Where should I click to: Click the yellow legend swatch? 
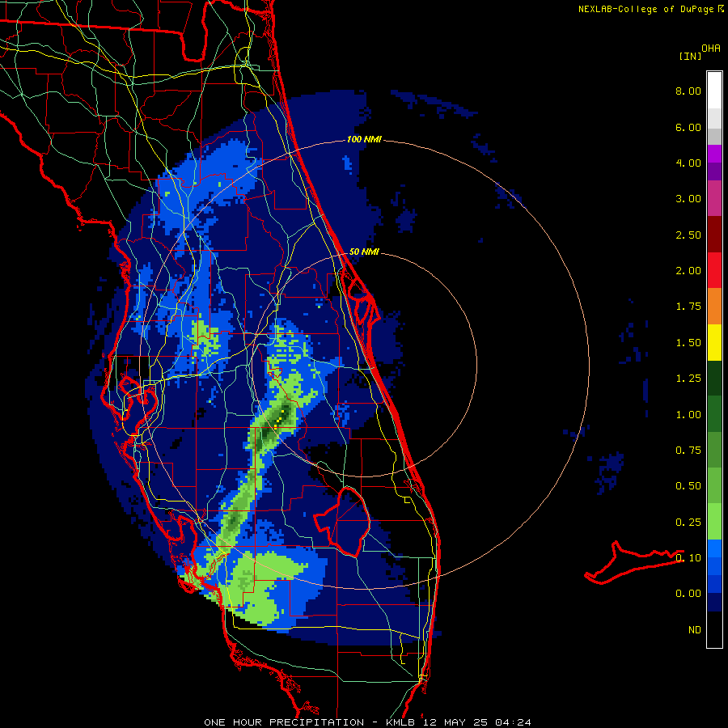[x=714, y=342]
